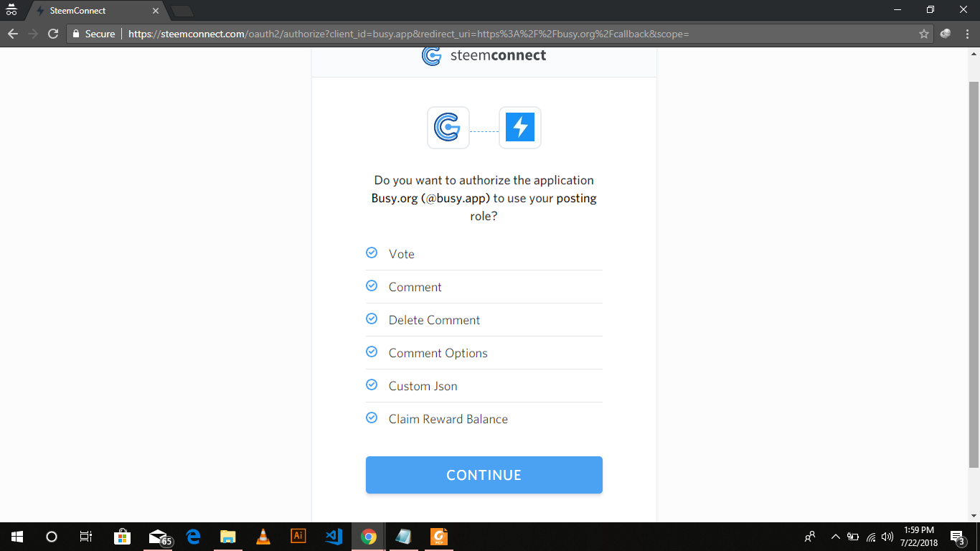This screenshot has height=551, width=980.
Task: Open Task View on the taskbar
Action: 86,537
